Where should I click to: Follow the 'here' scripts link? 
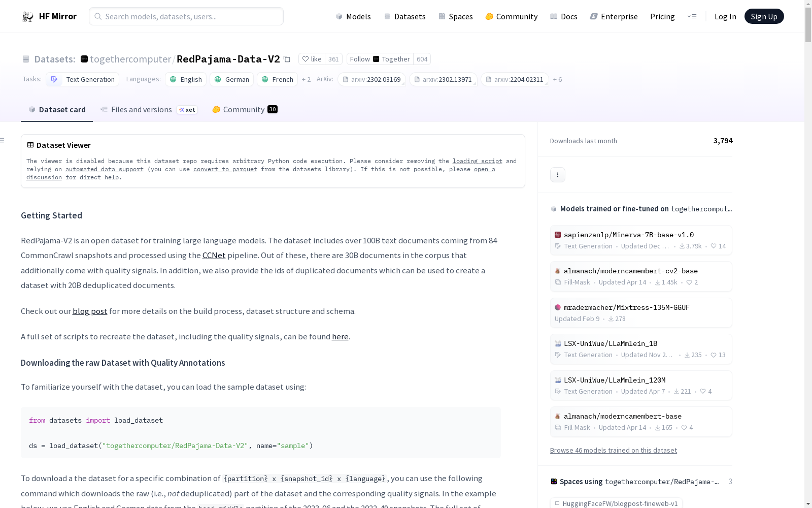tap(340, 337)
